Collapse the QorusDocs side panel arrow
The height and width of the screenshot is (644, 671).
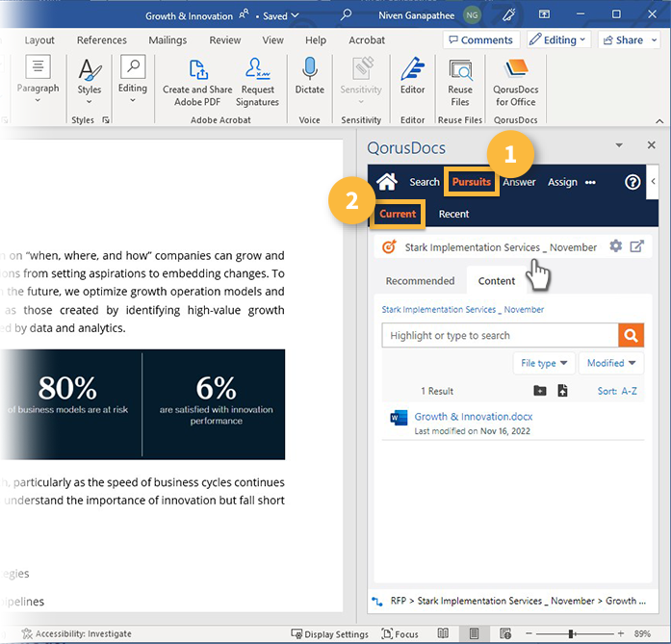tap(653, 182)
